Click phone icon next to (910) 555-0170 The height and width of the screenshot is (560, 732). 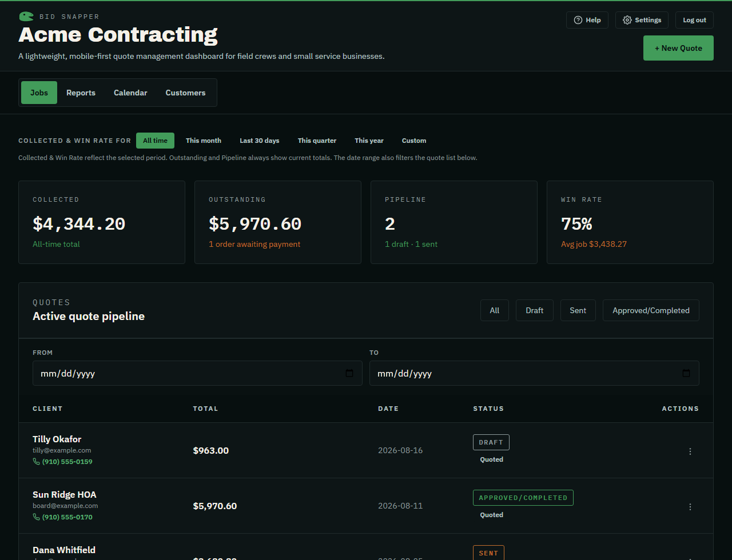(x=36, y=517)
